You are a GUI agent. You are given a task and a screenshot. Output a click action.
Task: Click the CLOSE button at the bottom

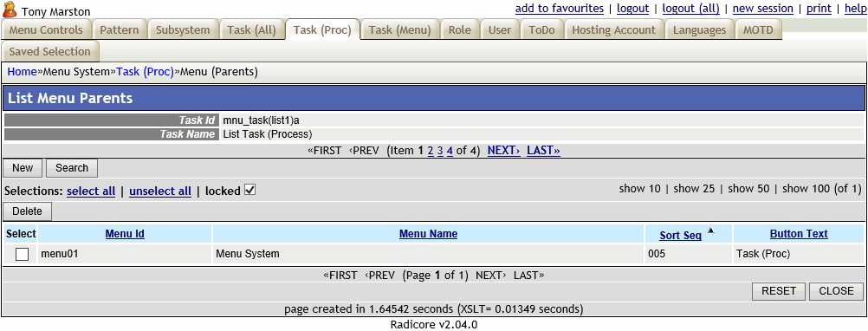point(836,291)
